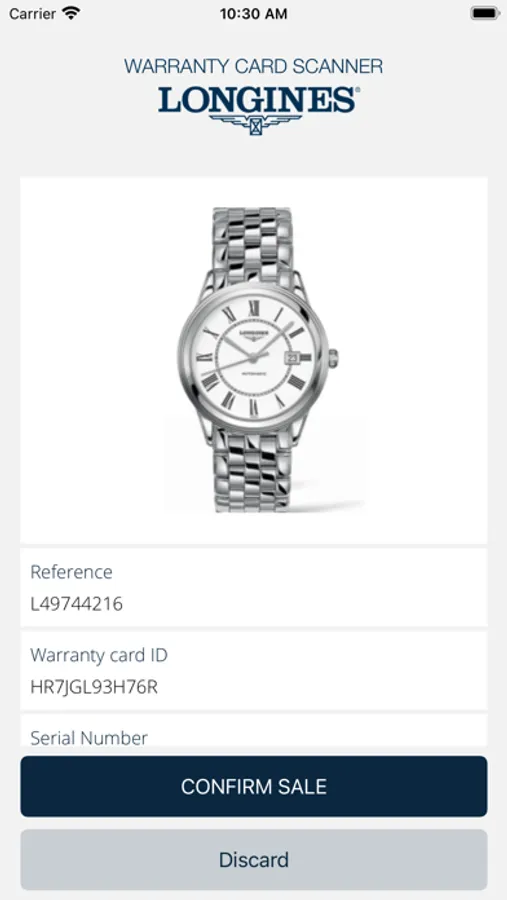Tap the watch product image
Screen dimensions: 507x900
click(x=254, y=360)
